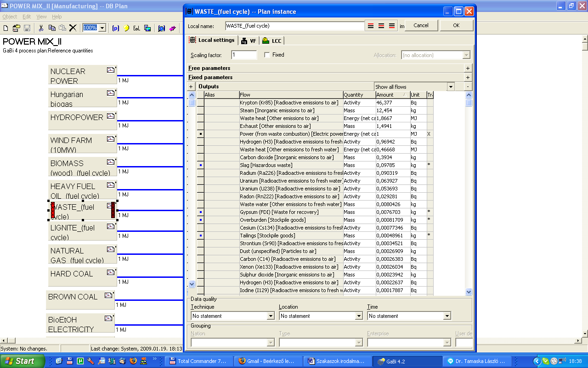Switch to the VF tab
This screenshot has height=368, width=588.
[249, 41]
